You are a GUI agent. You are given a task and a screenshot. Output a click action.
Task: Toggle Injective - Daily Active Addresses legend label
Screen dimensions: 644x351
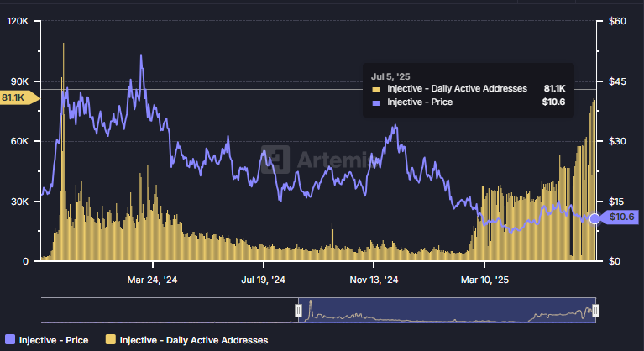click(x=194, y=340)
